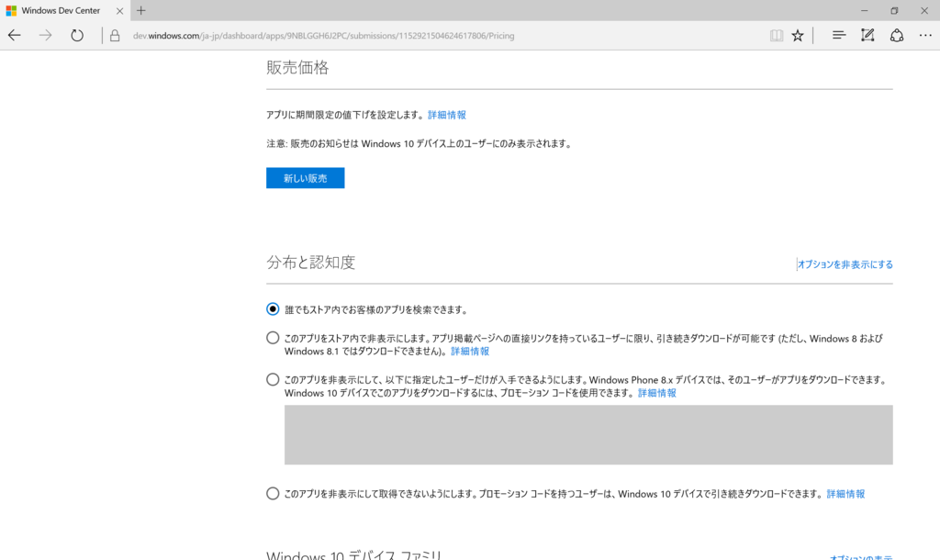Select hide and stop acquisition radio option
The height and width of the screenshot is (560, 940).
(x=273, y=494)
